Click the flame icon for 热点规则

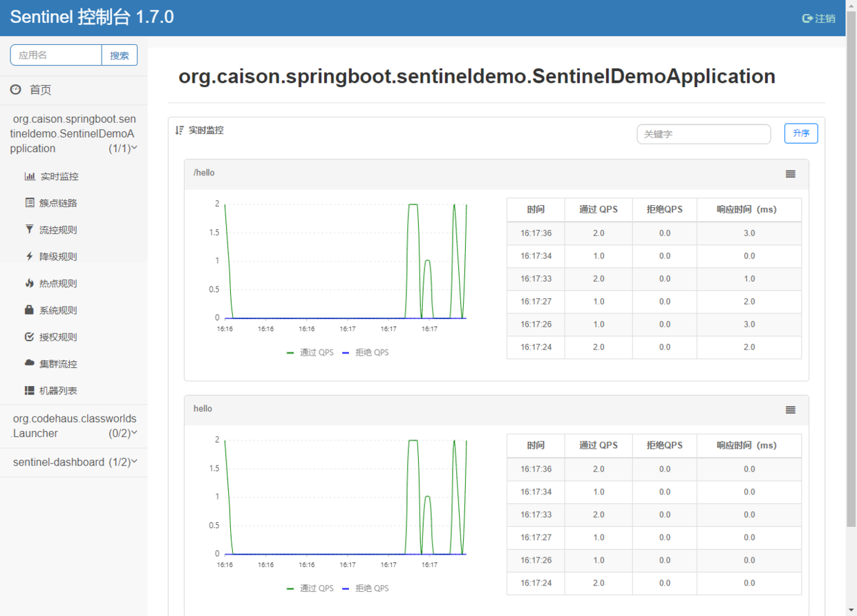30,283
